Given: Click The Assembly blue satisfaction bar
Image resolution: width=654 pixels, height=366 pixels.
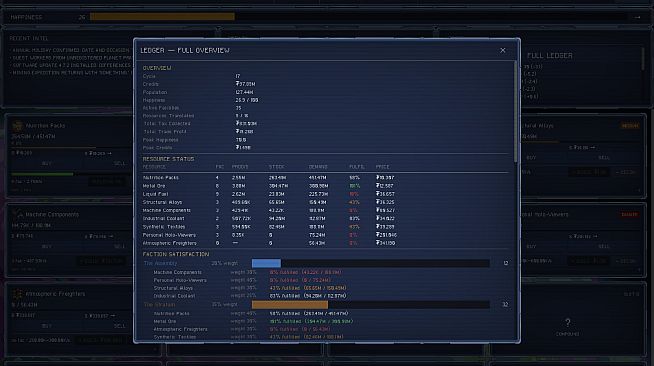Looking at the screenshot, I should coord(266,263).
